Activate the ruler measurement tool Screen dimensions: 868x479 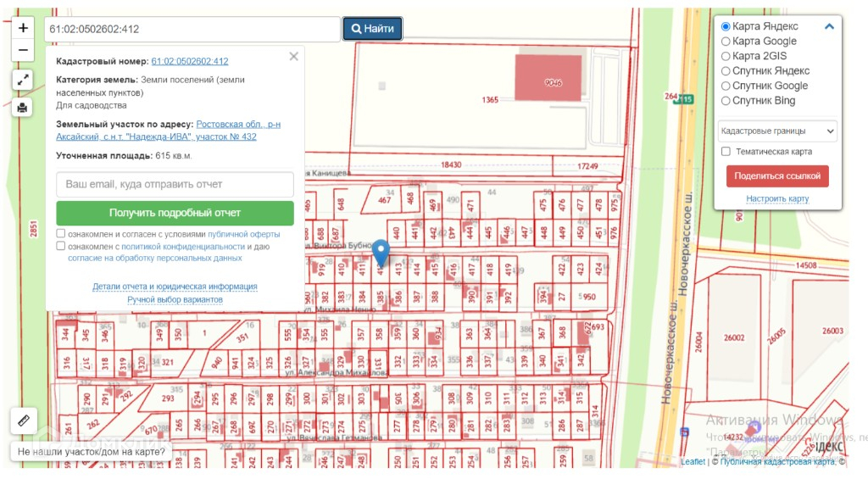tap(24, 421)
